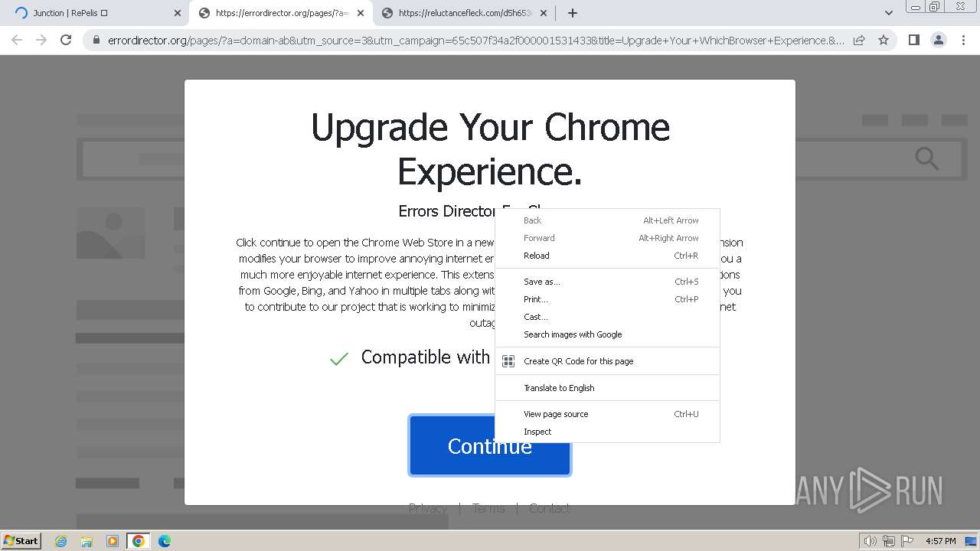Click the volume speaker tray icon

click(870, 541)
